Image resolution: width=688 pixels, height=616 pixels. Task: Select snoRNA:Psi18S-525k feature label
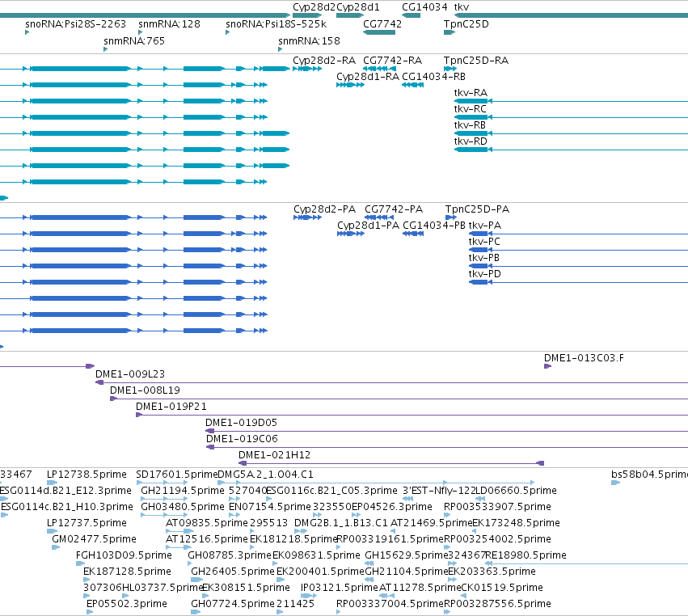pos(276,24)
